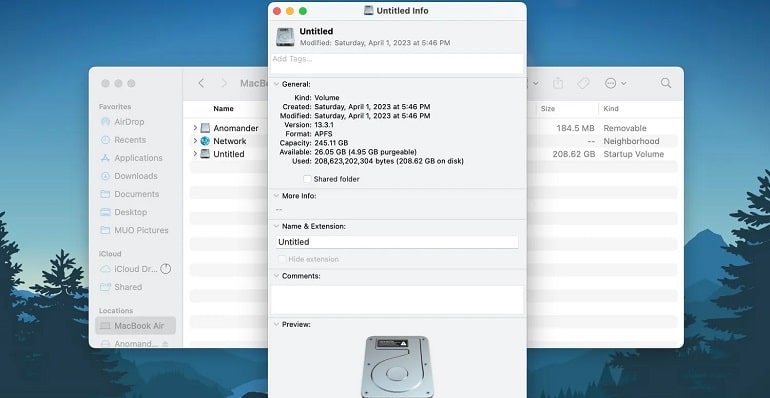Click the Comments text box
Viewport: 770px width, 398px height.
(x=397, y=300)
